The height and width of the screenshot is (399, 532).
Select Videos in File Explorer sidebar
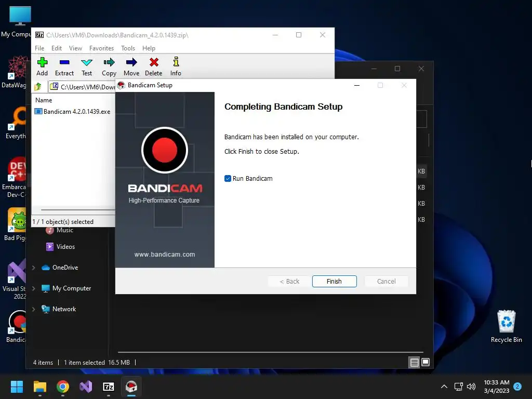coord(60,247)
